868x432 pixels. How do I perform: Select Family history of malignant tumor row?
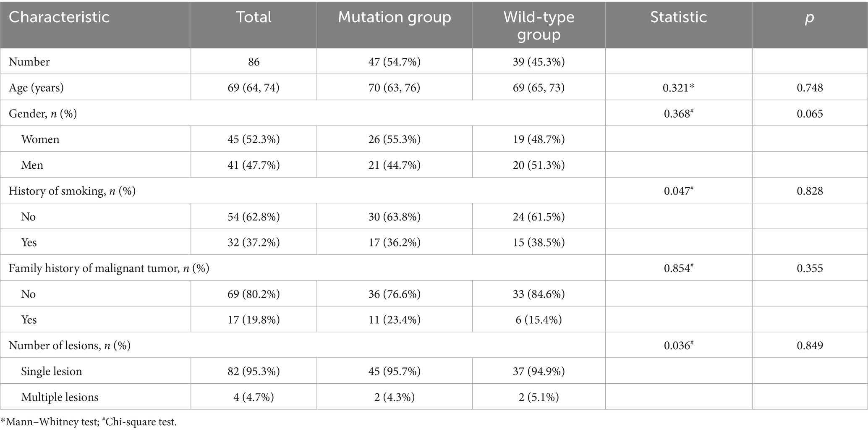point(109,268)
